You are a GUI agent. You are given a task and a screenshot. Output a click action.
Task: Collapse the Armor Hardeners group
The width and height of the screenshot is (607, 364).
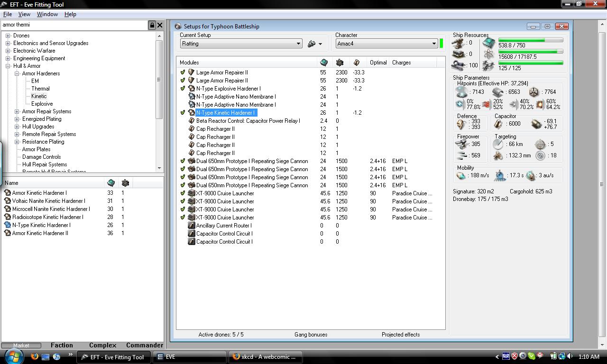click(x=17, y=73)
